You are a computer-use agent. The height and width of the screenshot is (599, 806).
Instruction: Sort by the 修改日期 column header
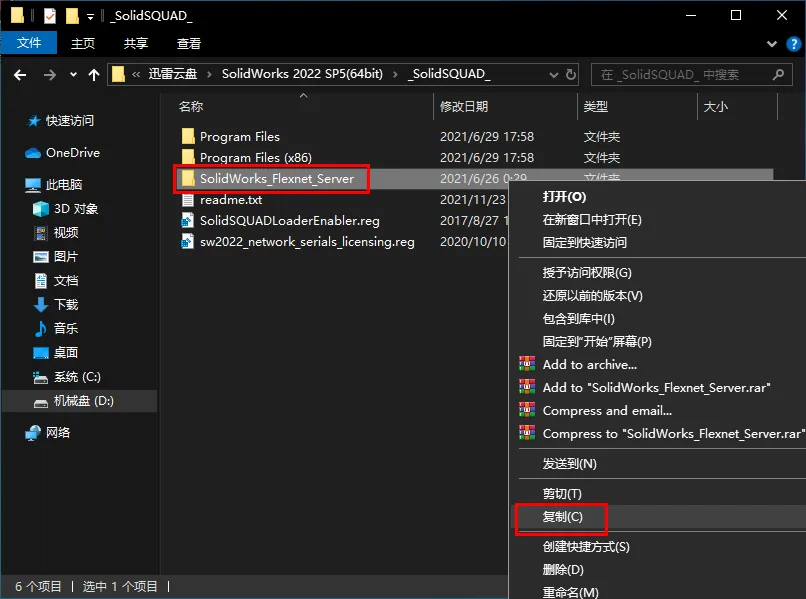464,106
